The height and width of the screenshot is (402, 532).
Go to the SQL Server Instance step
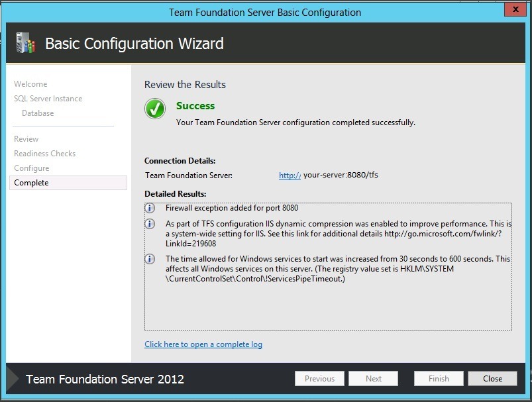tap(48, 99)
